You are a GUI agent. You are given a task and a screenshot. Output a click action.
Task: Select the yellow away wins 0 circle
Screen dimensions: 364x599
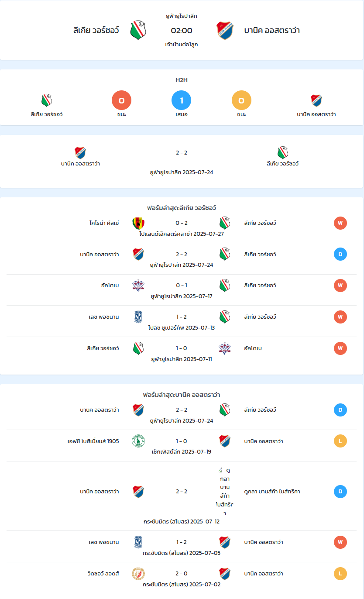(x=241, y=101)
